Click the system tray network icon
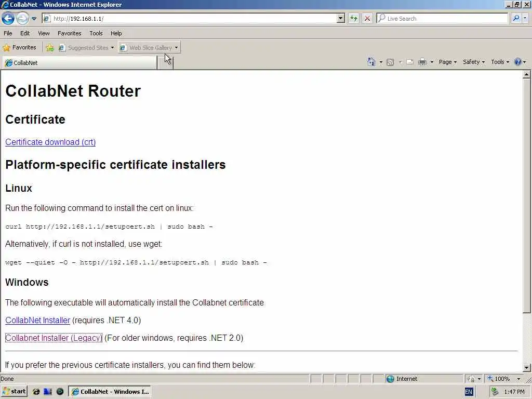This screenshot has width=532, height=399. click(x=495, y=392)
